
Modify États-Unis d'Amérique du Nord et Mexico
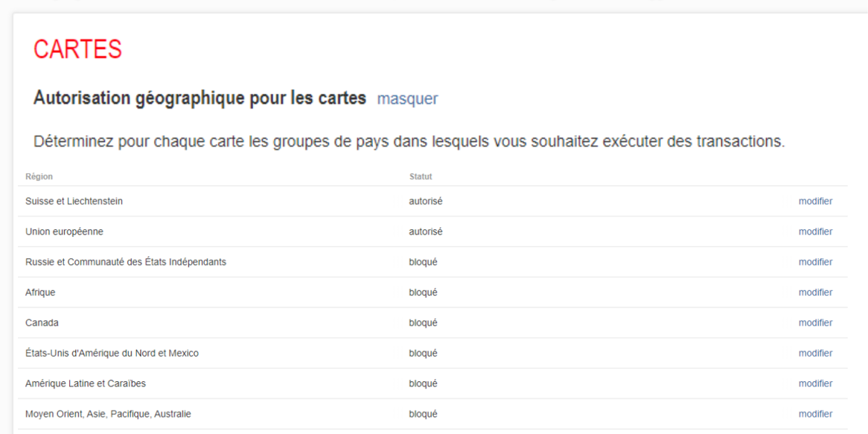coord(815,353)
